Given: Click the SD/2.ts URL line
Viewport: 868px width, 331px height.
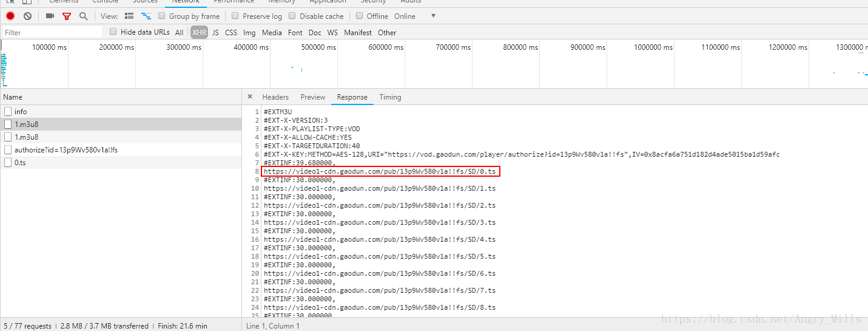Looking at the screenshot, I should coord(380,206).
